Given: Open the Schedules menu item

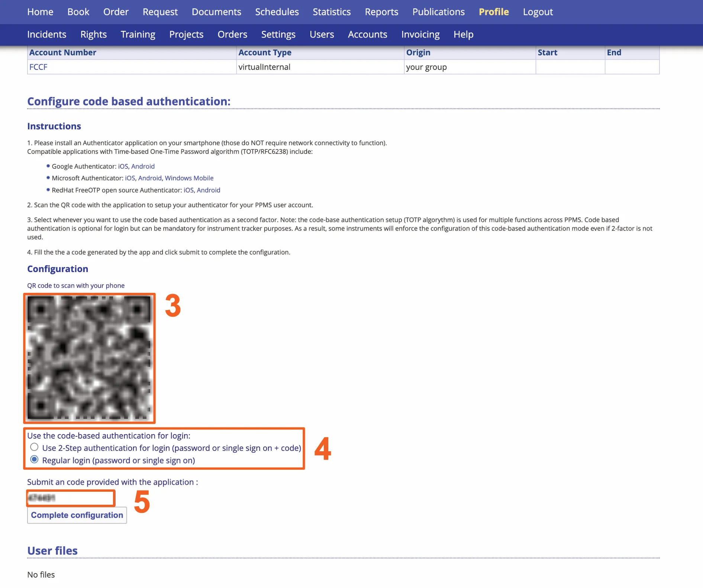Looking at the screenshot, I should click(x=277, y=12).
